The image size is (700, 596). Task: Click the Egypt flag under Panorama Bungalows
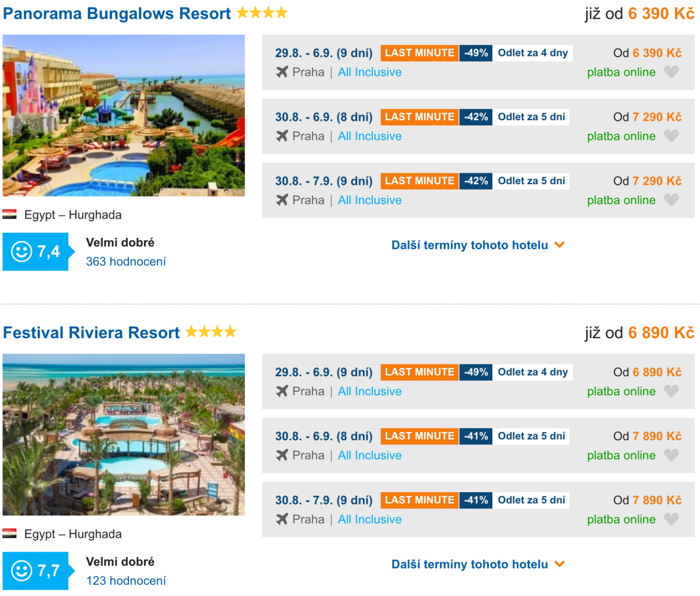click(x=9, y=215)
